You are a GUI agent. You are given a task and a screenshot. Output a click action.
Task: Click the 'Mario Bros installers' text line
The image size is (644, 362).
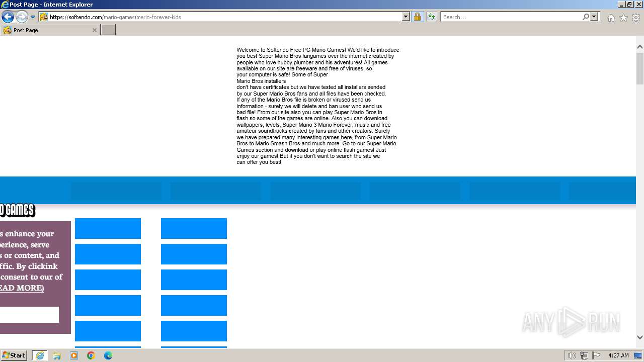(x=261, y=81)
